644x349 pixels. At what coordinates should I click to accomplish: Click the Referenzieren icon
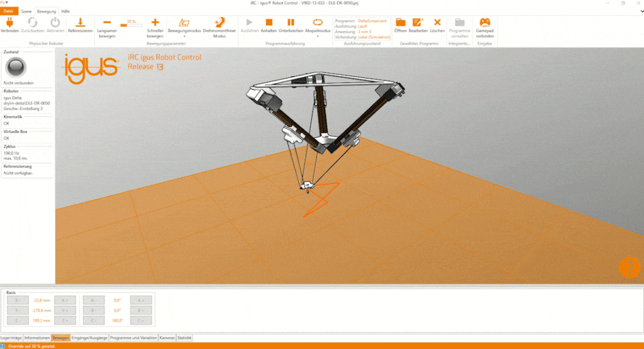(x=80, y=22)
